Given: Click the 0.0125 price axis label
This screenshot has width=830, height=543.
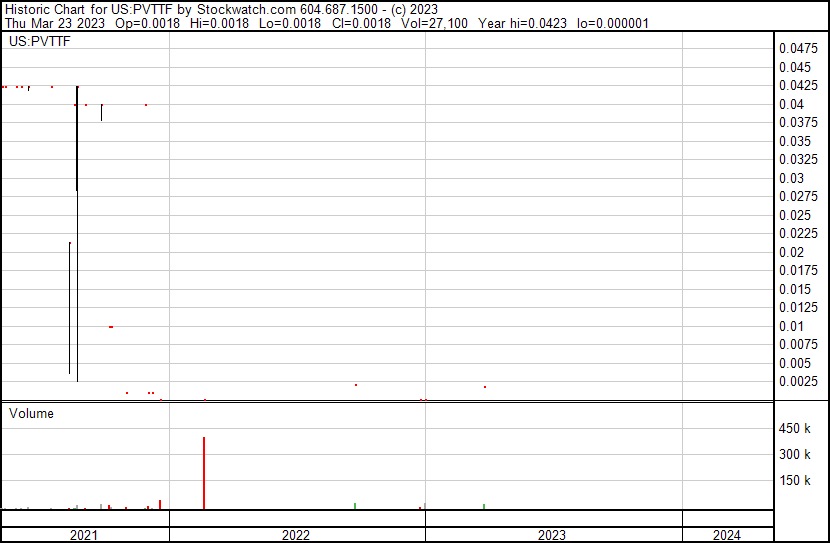Looking at the screenshot, I should tap(798, 307).
